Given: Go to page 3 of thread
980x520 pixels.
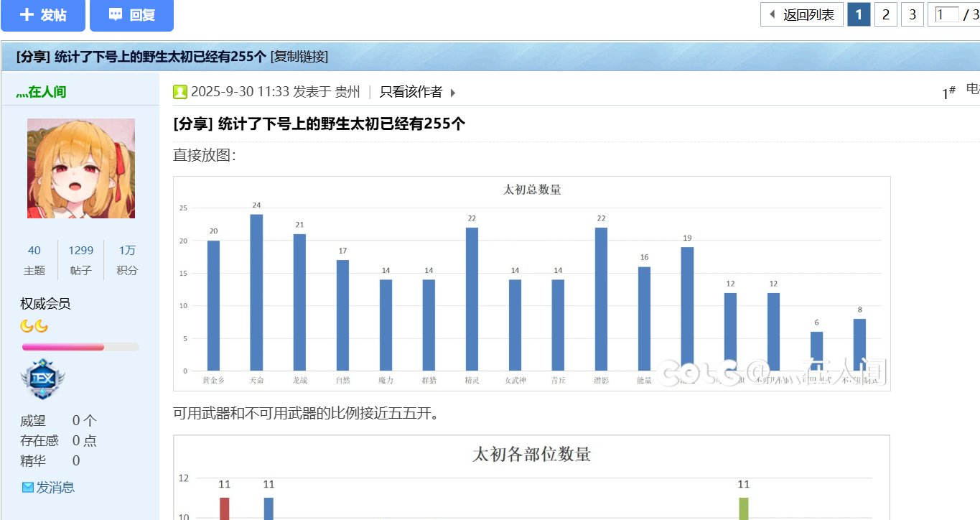Looking at the screenshot, I should tap(912, 14).
